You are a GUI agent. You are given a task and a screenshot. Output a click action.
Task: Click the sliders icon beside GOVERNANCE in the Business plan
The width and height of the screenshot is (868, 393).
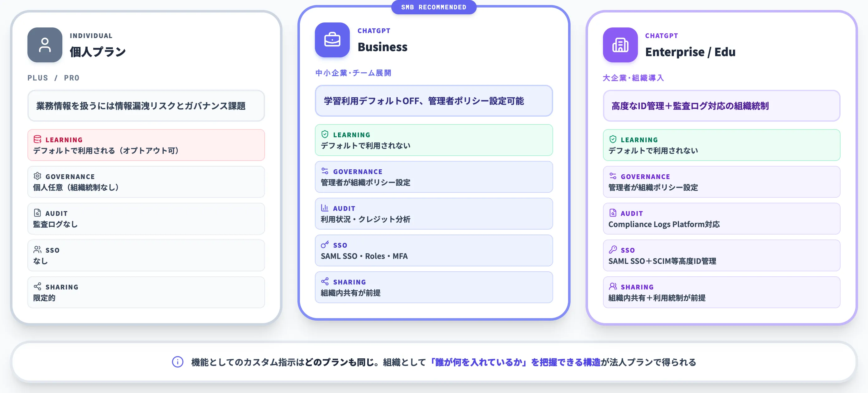pos(325,171)
